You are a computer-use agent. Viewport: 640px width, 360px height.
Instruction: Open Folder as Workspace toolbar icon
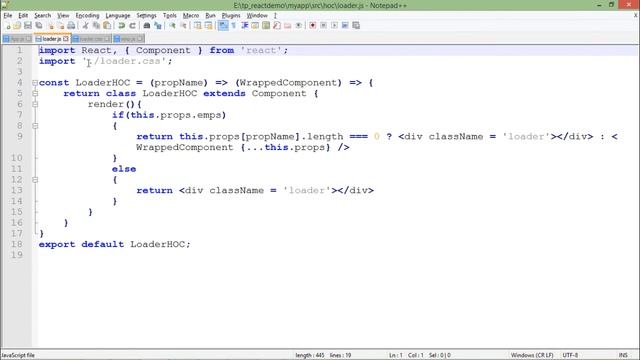[288, 26]
